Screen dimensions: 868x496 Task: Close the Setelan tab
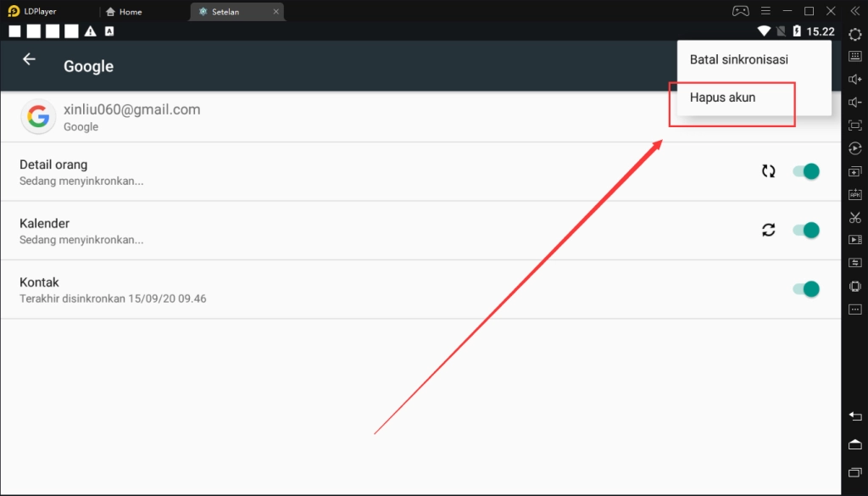(275, 12)
